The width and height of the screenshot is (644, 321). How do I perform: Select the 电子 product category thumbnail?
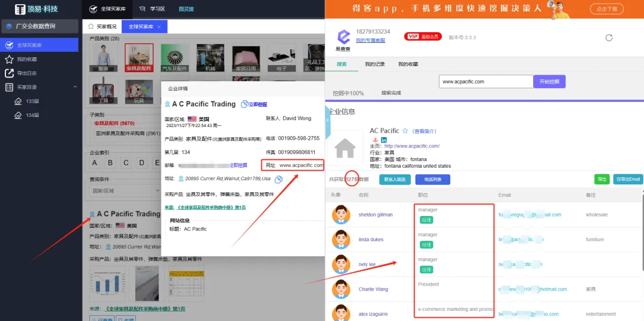(x=281, y=58)
